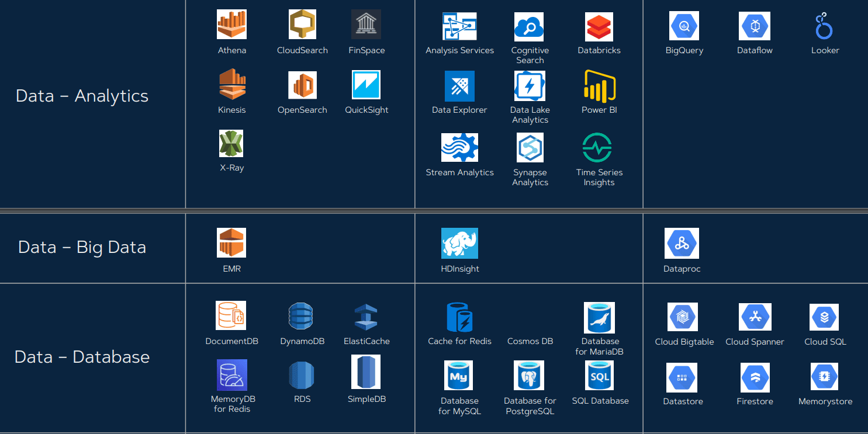Image resolution: width=868 pixels, height=434 pixels.
Task: Click the Power BI icon
Action: (x=599, y=85)
